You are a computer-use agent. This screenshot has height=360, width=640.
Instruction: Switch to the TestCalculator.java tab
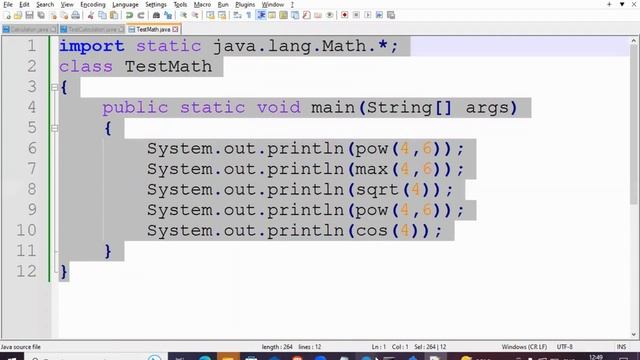tap(92, 29)
